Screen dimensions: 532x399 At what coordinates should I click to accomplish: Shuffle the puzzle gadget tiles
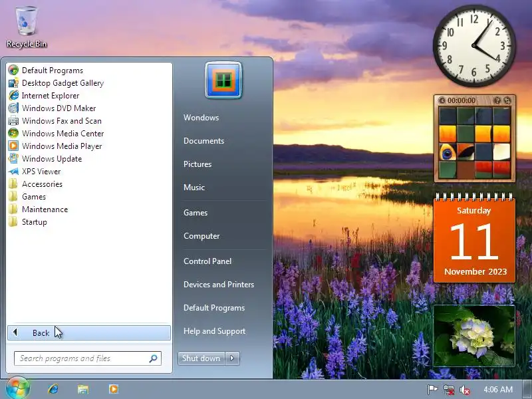pos(507,100)
